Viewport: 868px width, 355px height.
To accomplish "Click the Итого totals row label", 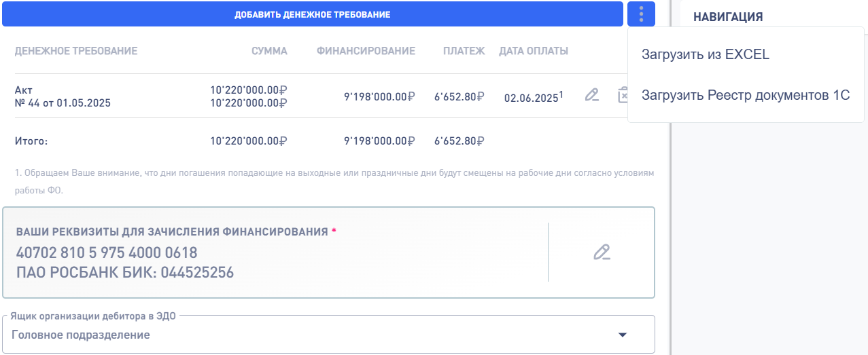I will [x=31, y=141].
